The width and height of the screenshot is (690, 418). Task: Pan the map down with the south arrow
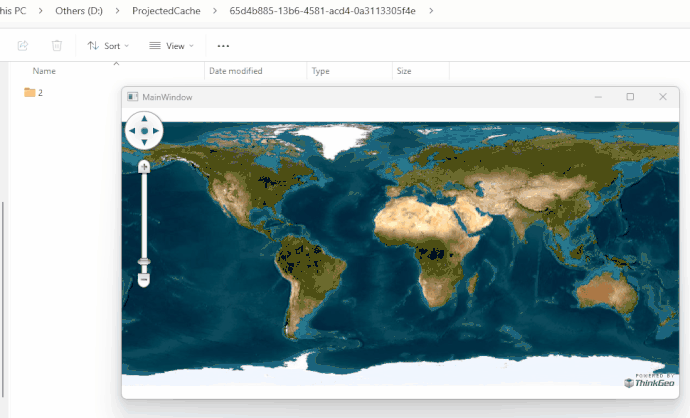click(144, 143)
